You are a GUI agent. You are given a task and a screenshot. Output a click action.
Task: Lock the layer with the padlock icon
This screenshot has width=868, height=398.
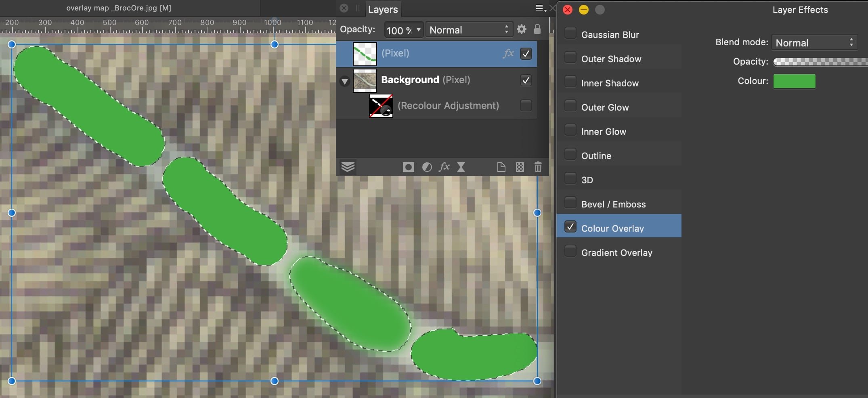coord(537,29)
